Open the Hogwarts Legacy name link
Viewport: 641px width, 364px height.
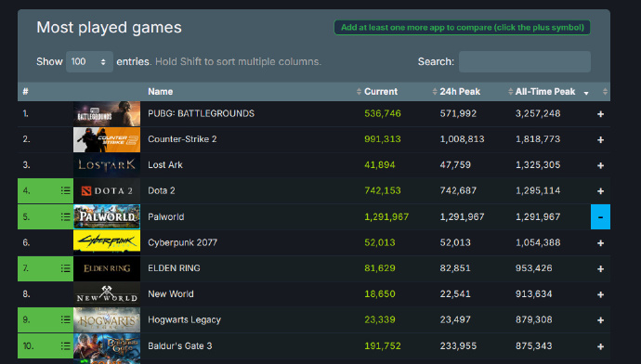coord(184,319)
